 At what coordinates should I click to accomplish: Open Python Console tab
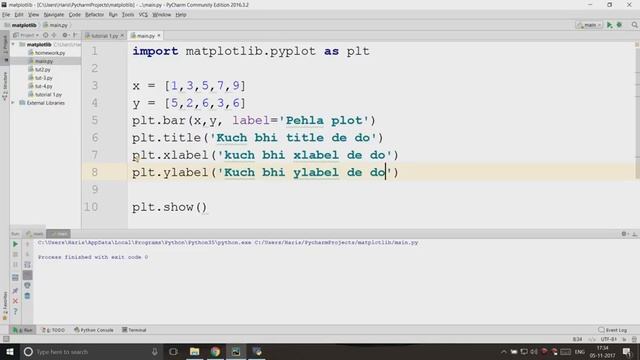[94, 330]
